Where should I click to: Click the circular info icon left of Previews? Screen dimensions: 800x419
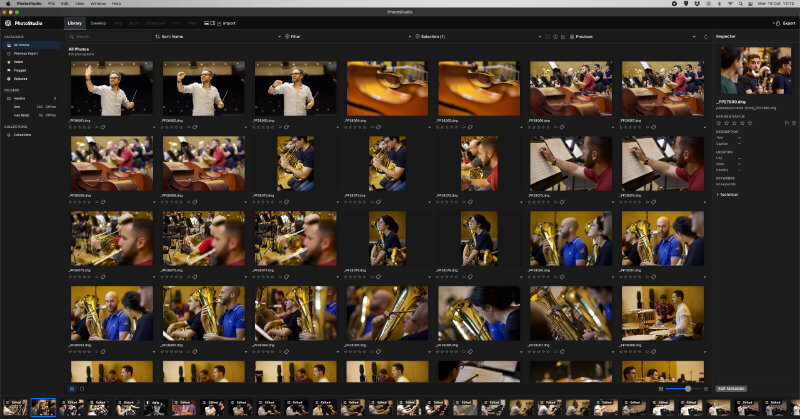[x=555, y=37]
